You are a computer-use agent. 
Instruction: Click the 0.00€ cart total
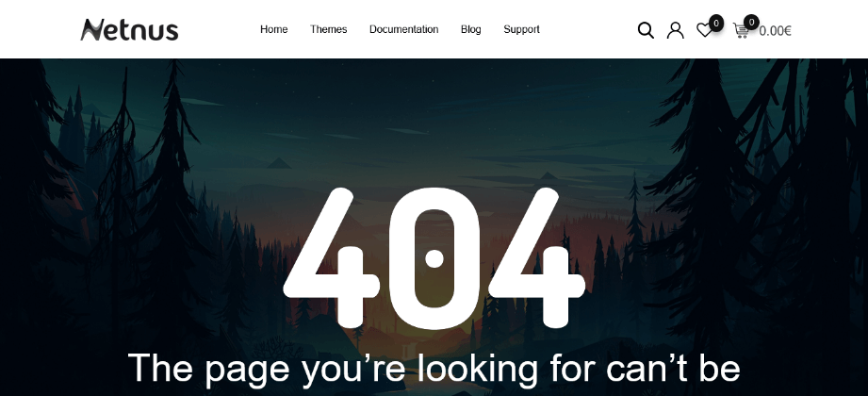[775, 31]
